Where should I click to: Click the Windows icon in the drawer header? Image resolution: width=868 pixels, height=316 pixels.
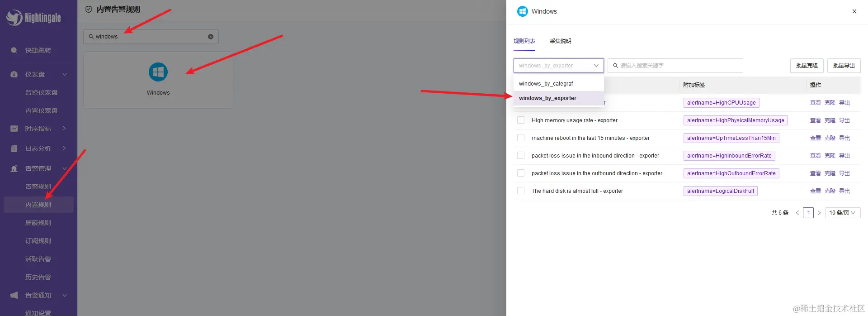[523, 11]
